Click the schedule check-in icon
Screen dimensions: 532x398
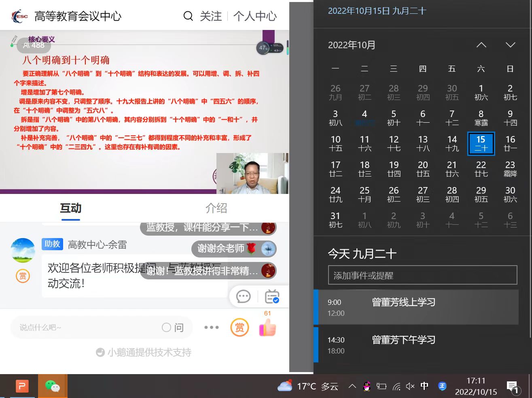[272, 297]
